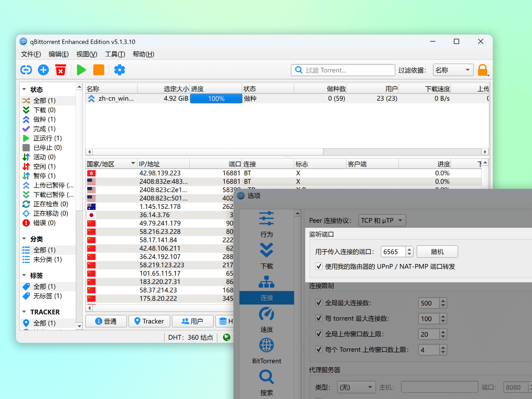The width and height of the screenshot is (532, 399).
Task: Switch to the Tracker tab
Action: point(149,321)
